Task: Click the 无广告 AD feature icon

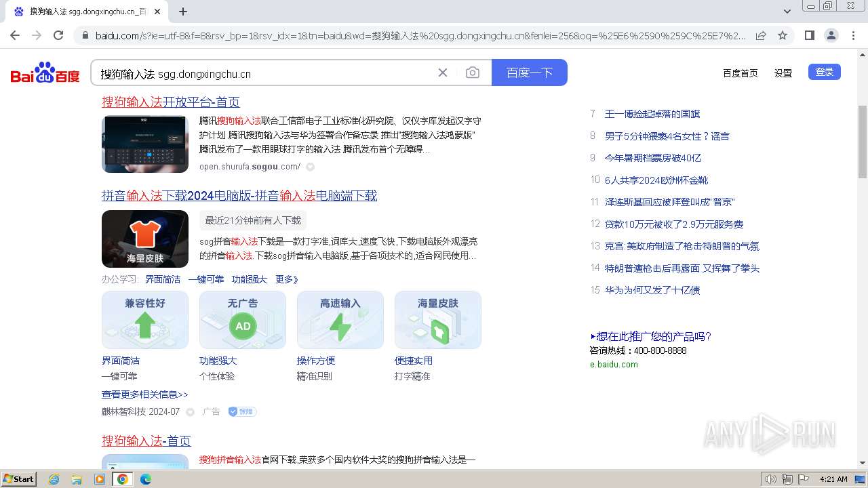Action: pyautogui.click(x=243, y=320)
